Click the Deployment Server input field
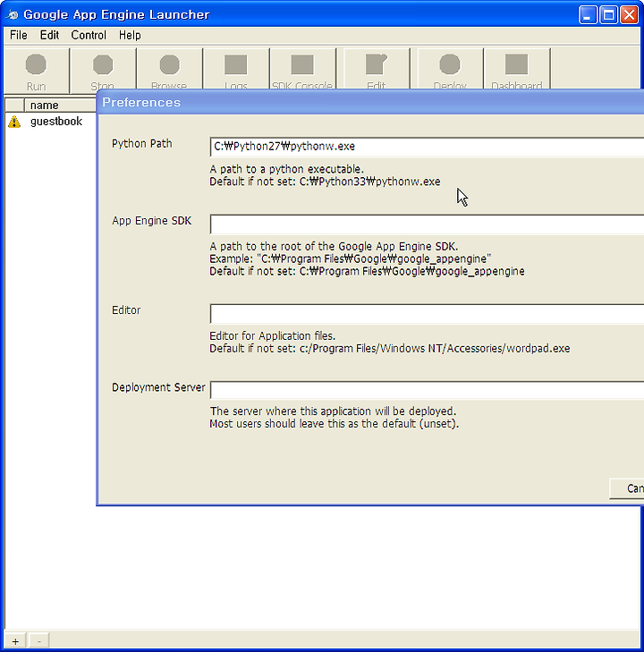 (427, 390)
